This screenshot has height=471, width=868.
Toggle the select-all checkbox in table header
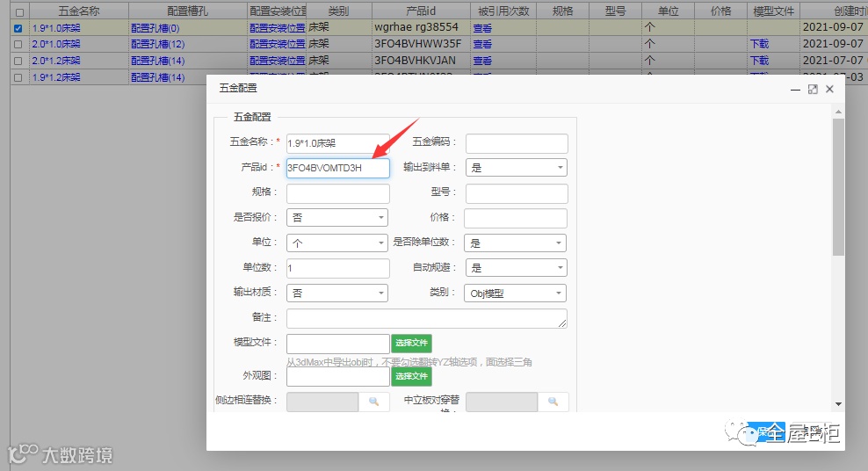click(x=19, y=11)
